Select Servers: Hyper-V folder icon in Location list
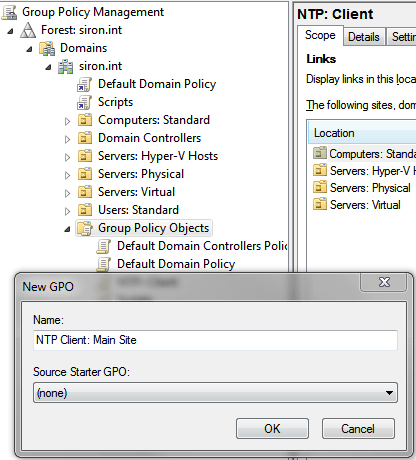The width and height of the screenshot is (416, 460). click(320, 170)
